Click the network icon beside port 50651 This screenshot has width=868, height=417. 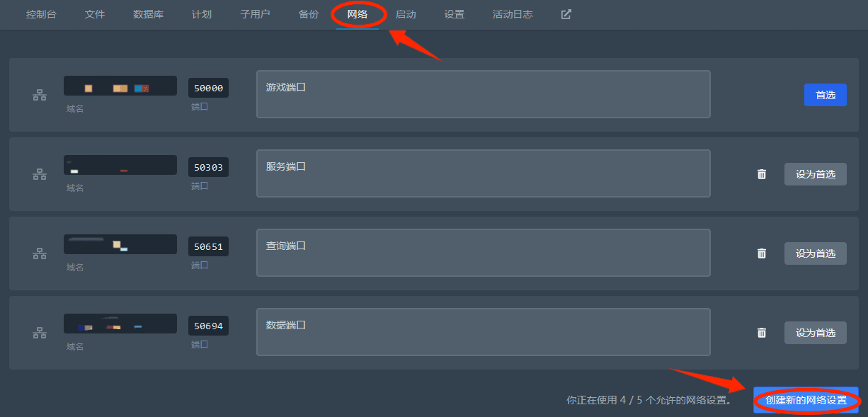pos(40,253)
